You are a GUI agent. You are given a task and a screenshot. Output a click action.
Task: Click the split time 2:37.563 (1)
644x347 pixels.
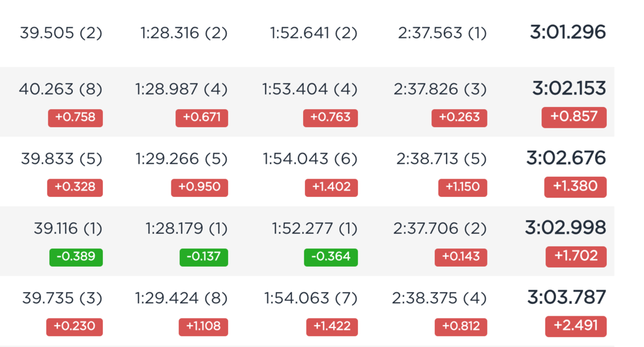[x=443, y=33]
